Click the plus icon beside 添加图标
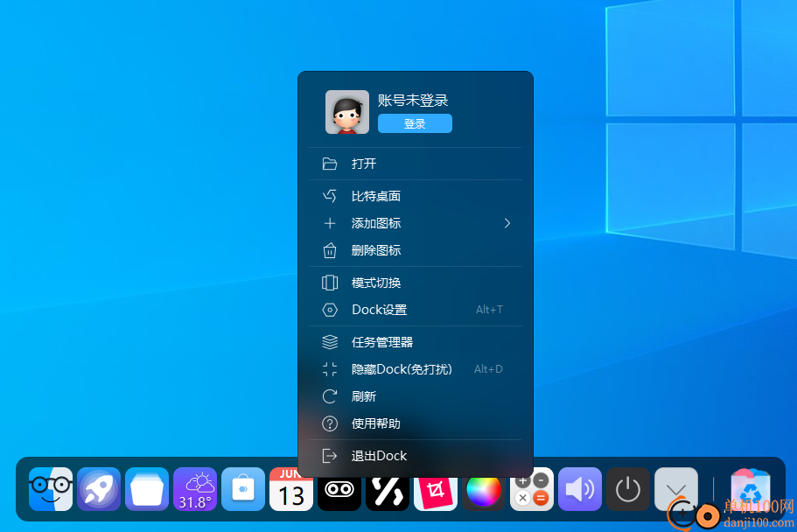This screenshot has width=797, height=532. coord(330,223)
